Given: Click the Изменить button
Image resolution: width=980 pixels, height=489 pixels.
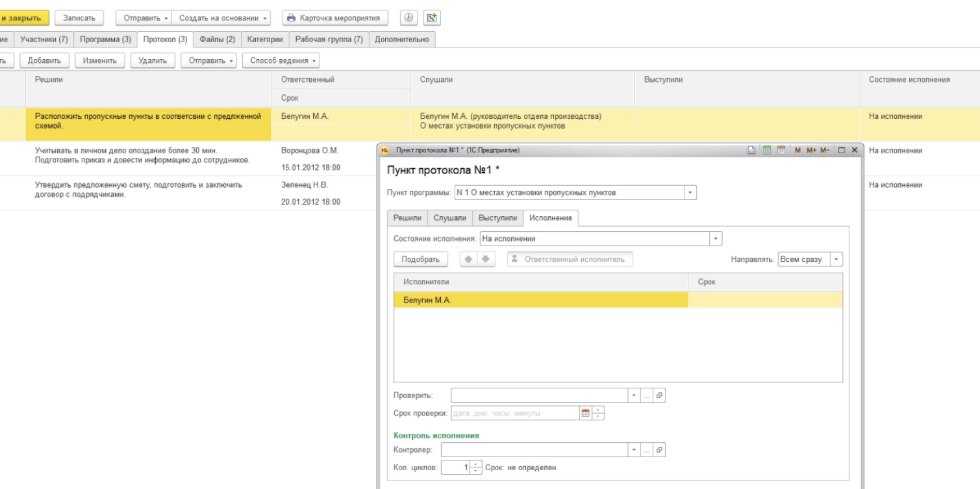Looking at the screenshot, I should tap(99, 60).
